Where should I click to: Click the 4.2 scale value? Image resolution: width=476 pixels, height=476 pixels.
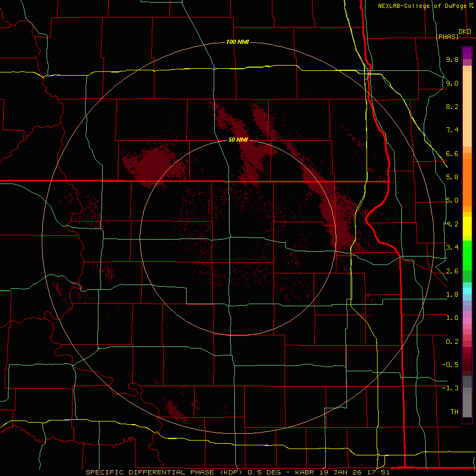pyautogui.click(x=452, y=224)
